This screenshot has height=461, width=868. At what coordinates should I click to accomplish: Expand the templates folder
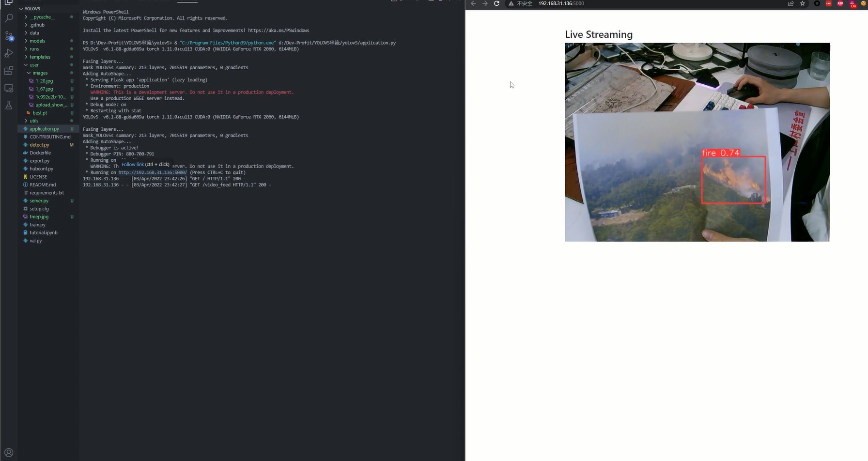pyautogui.click(x=48, y=57)
